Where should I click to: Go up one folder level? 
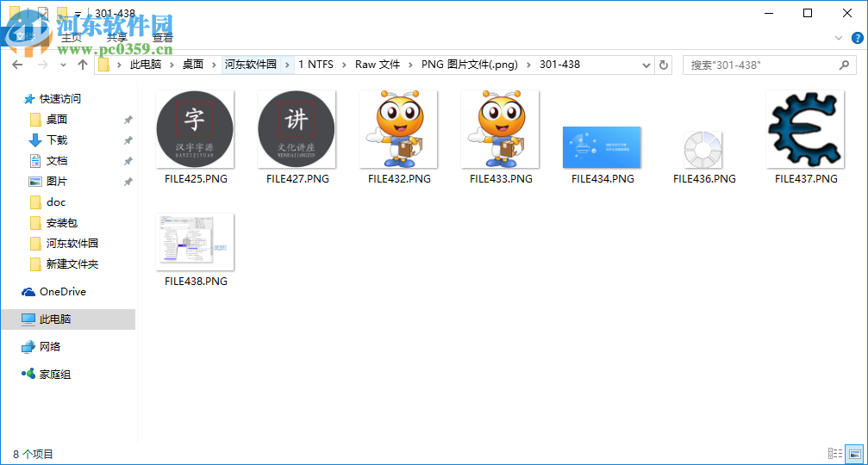tap(83, 65)
